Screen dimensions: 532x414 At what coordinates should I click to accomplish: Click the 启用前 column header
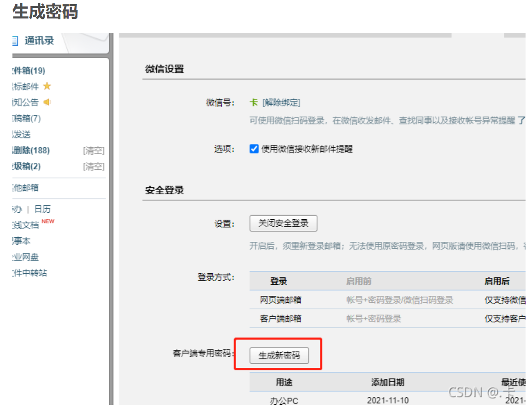click(359, 281)
